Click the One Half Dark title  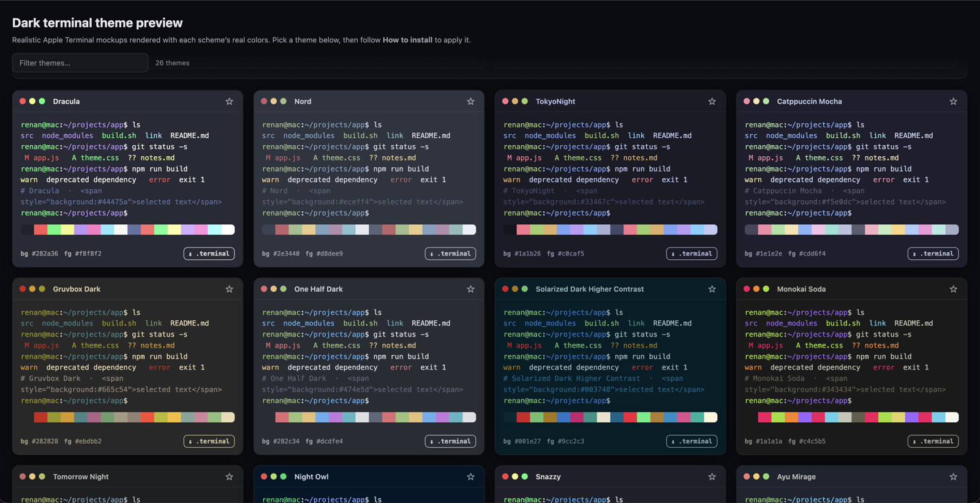click(318, 289)
